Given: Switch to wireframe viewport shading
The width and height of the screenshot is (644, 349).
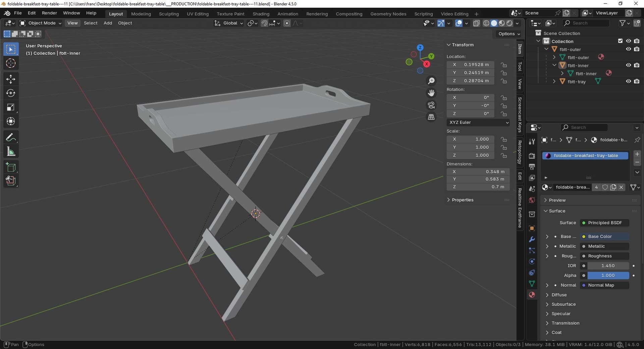Looking at the screenshot, I should click(x=486, y=23).
